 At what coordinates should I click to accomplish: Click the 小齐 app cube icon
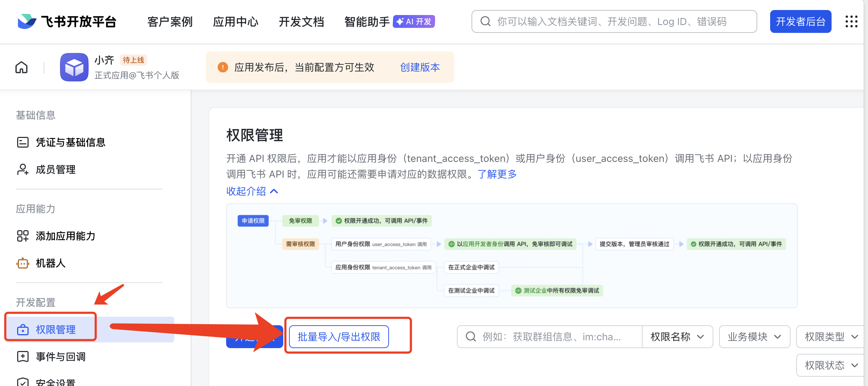74,67
